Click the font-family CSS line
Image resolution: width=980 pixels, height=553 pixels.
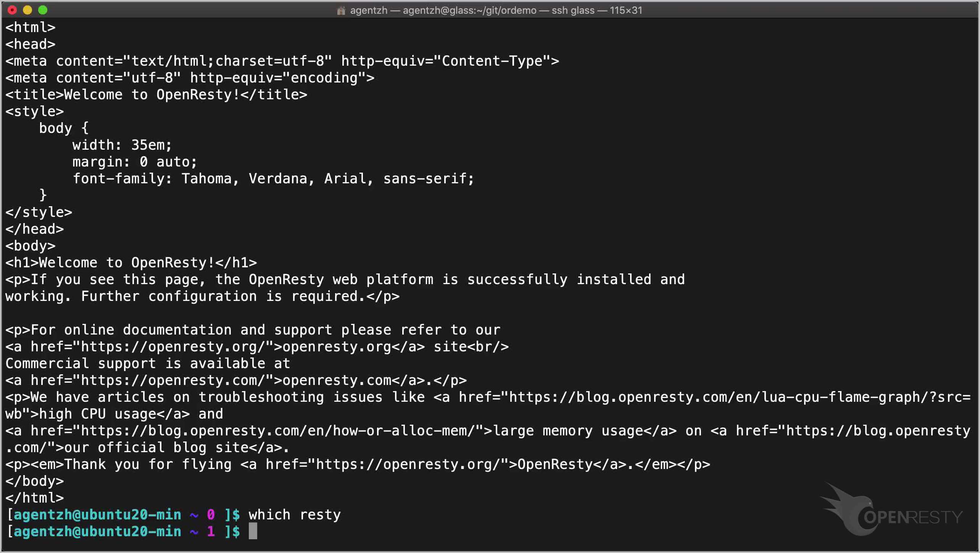point(273,178)
